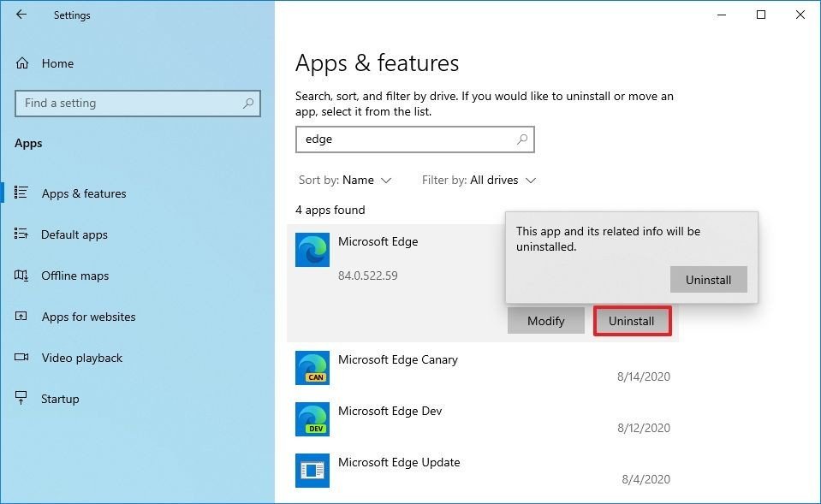Click the Microsoft Edge app icon
This screenshot has width=821, height=504.
pos(312,249)
